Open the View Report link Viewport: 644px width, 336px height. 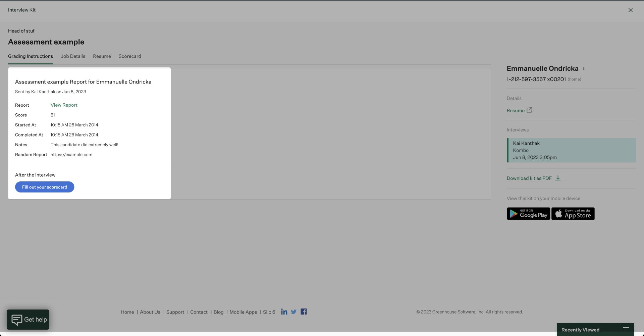pos(64,105)
